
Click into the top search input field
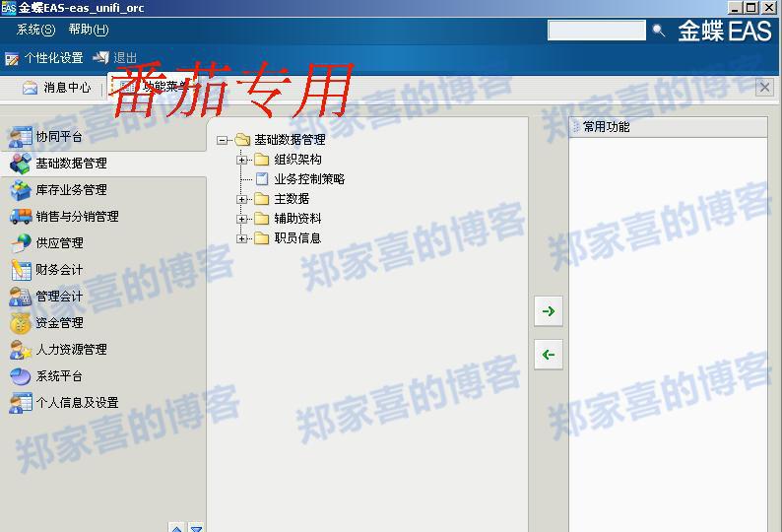597,31
